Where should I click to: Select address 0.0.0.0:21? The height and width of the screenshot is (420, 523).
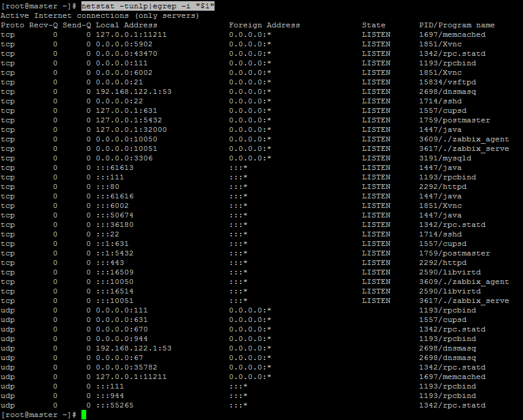click(119, 83)
